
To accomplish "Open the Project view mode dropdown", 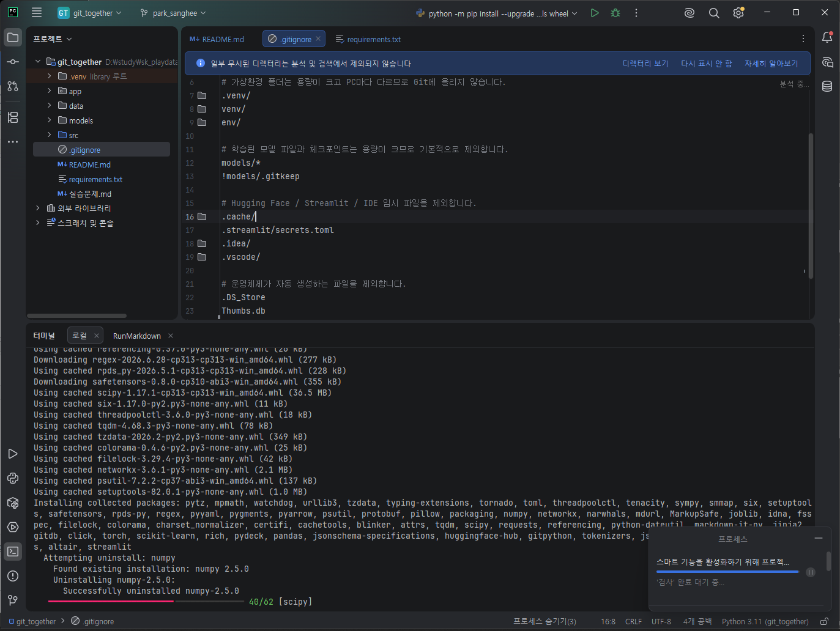I will pyautogui.click(x=53, y=39).
